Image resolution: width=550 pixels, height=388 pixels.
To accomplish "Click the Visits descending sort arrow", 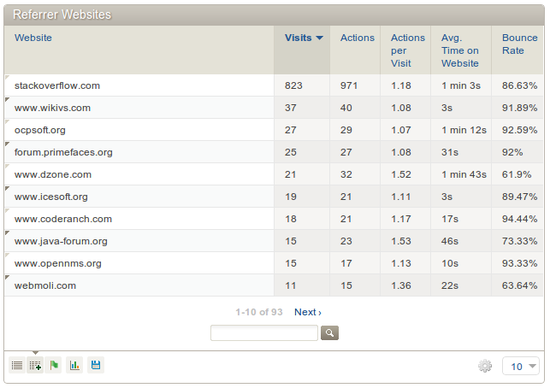I will click(320, 38).
